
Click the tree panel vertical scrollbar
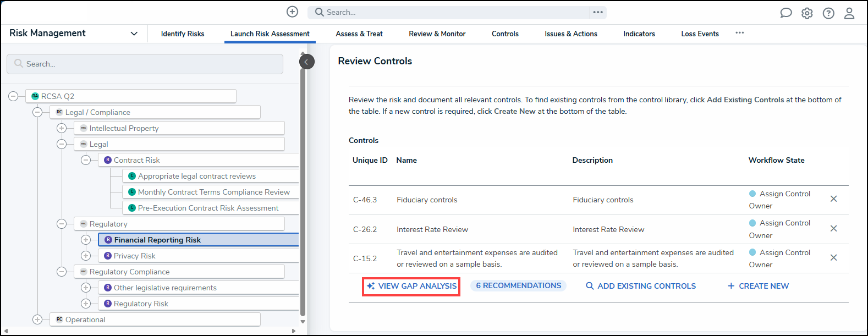click(x=303, y=192)
